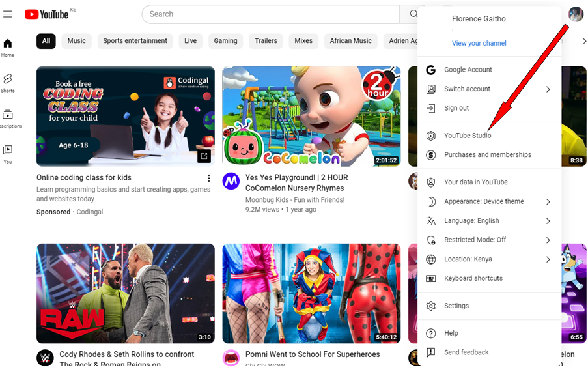This screenshot has height=372, width=588.
Task: Click the Language translate icon
Action: pos(431,221)
